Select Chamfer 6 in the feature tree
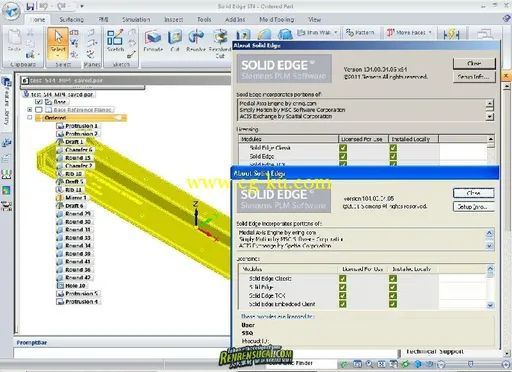Viewport: 512px width, 372px height. (x=76, y=150)
